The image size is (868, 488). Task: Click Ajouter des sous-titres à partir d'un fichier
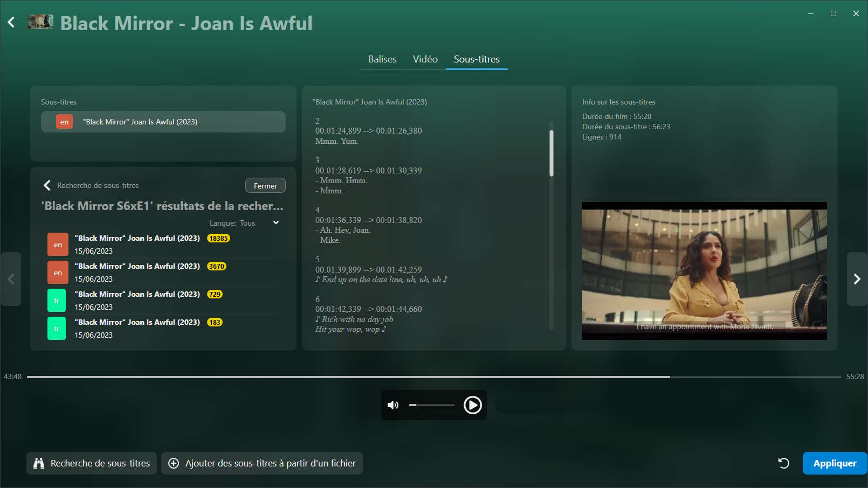(262, 463)
